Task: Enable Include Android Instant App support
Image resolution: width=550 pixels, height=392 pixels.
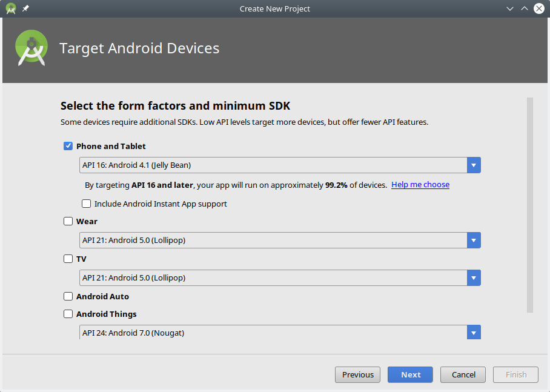Action: click(x=87, y=204)
